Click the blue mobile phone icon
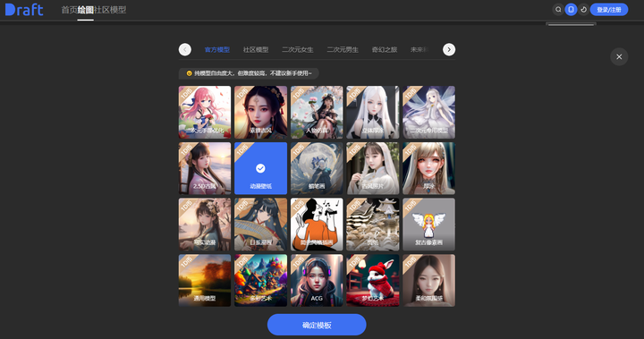The image size is (644, 339). coord(571,10)
